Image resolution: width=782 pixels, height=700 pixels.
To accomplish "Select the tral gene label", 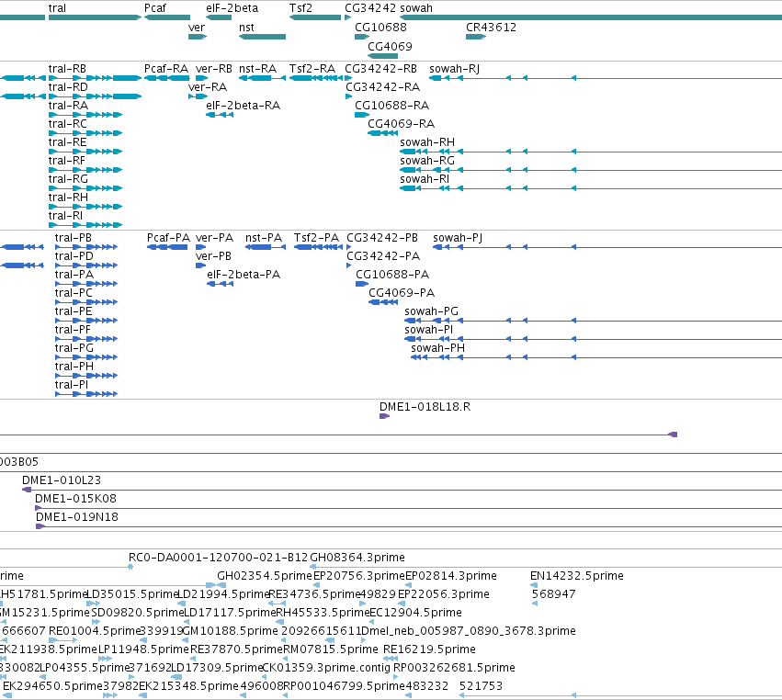I will coord(57,8).
